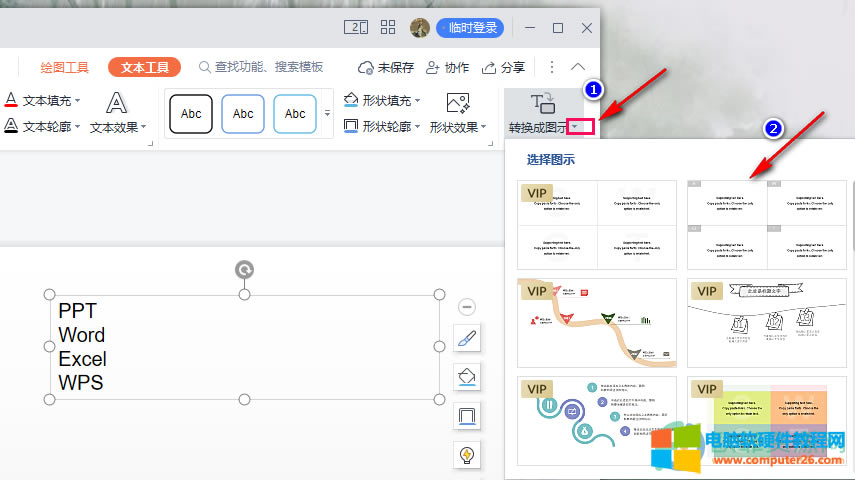Choose the VIP green and orange blocks diagram

[x=767, y=421]
